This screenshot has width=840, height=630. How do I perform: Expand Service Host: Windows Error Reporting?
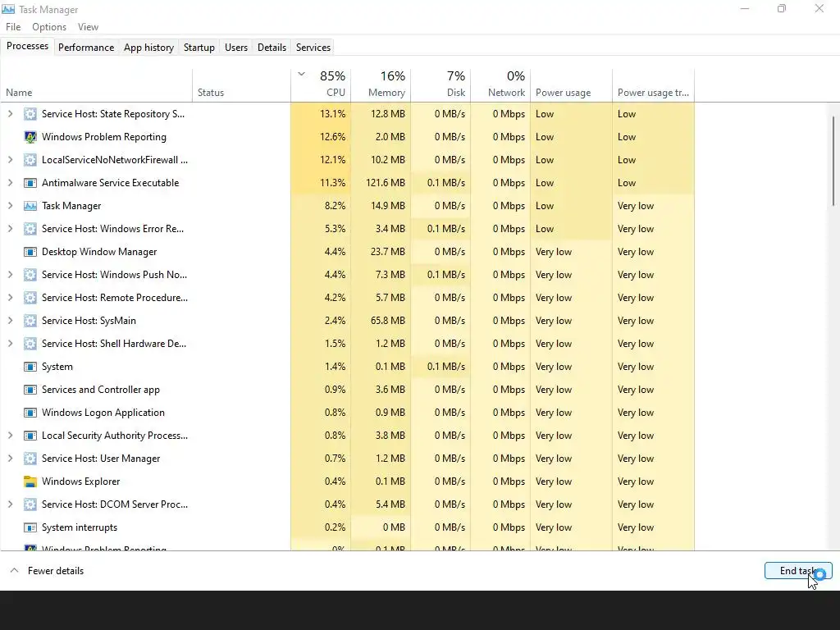coord(10,230)
